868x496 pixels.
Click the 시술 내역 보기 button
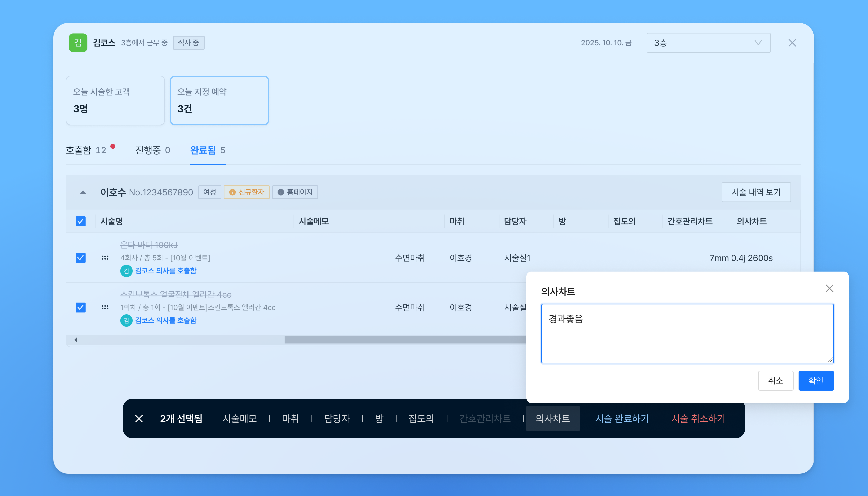click(x=756, y=192)
